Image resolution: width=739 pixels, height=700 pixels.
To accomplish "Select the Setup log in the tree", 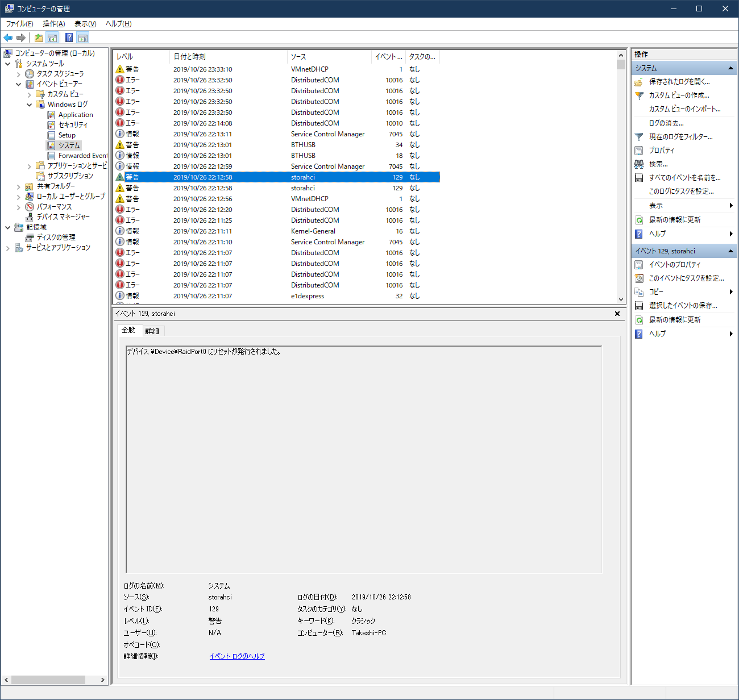I will (x=67, y=135).
